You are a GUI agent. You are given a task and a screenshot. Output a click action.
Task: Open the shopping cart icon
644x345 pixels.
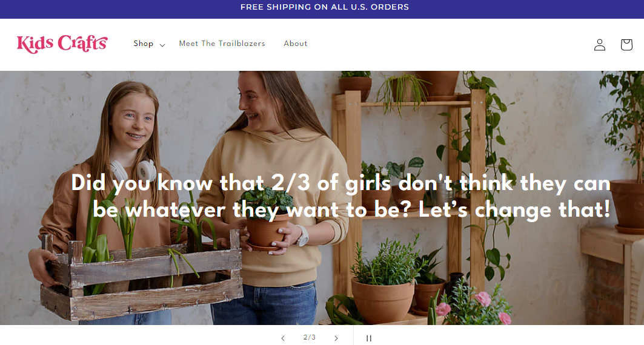tap(626, 45)
